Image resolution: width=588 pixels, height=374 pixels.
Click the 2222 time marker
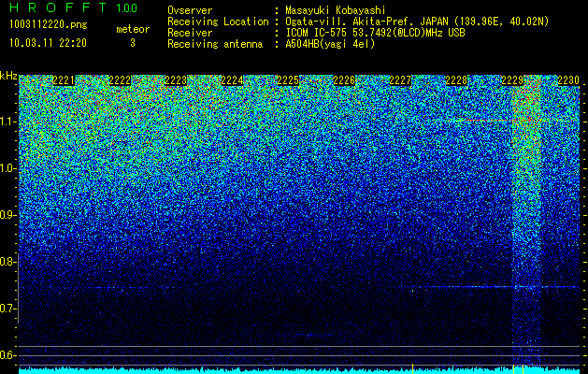coord(120,80)
